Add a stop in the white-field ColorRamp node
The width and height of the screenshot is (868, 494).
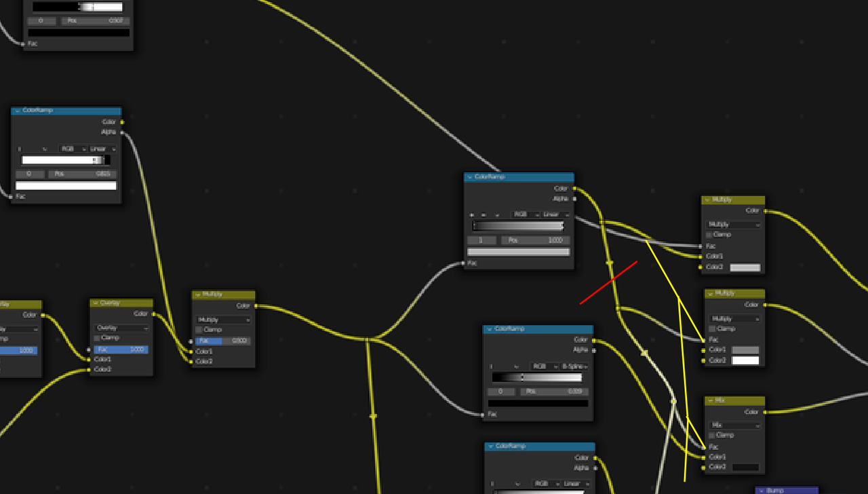click(20, 149)
